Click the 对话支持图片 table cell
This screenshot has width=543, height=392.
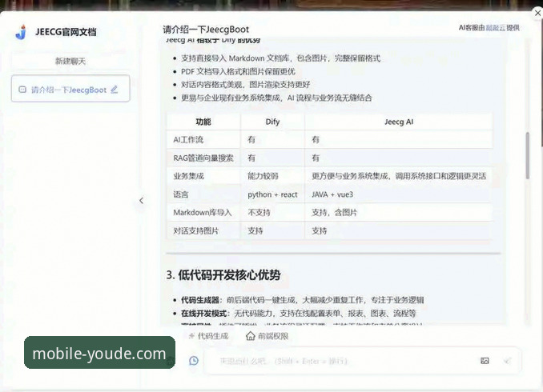(203, 230)
